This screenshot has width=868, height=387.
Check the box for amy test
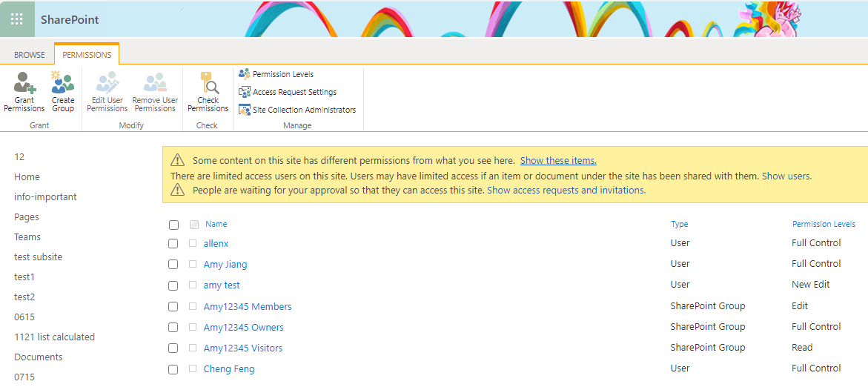(x=173, y=285)
